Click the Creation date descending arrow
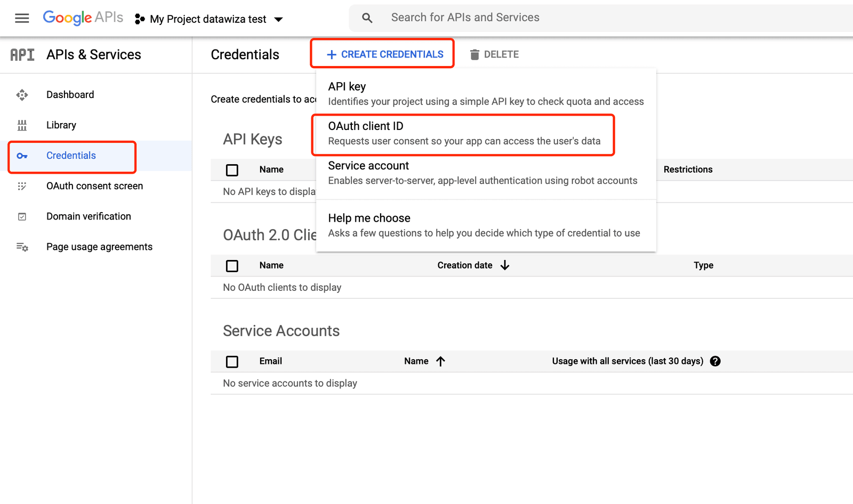This screenshot has height=504, width=853. [505, 265]
